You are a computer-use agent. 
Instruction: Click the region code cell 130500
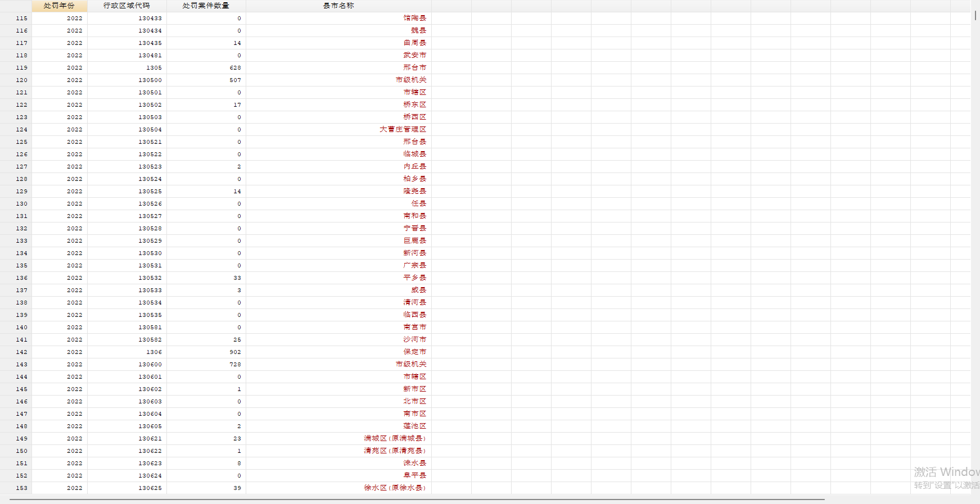tap(127, 80)
